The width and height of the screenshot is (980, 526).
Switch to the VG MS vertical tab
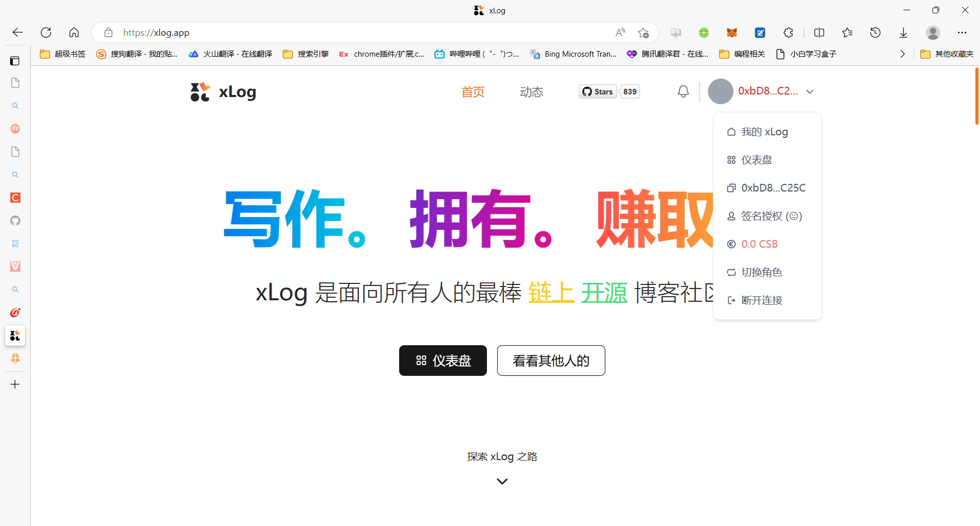15,244
